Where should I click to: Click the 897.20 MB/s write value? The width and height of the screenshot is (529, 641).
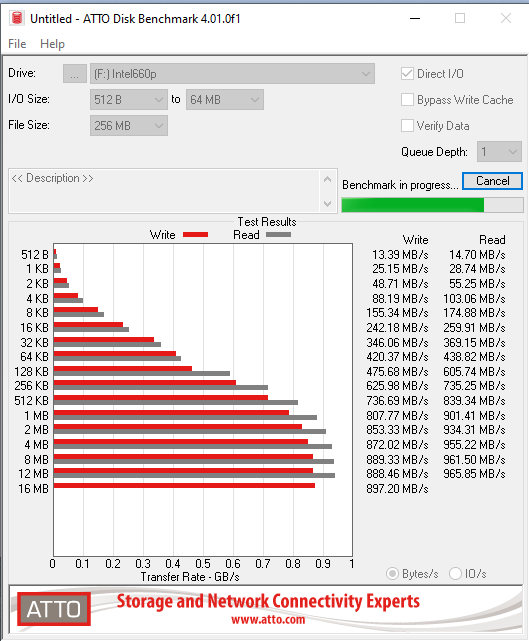click(397, 489)
